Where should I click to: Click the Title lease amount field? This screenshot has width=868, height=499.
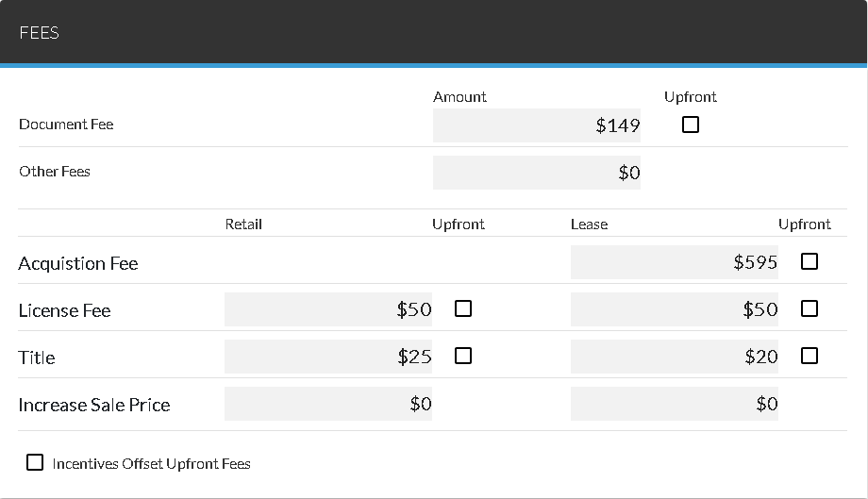(x=674, y=357)
